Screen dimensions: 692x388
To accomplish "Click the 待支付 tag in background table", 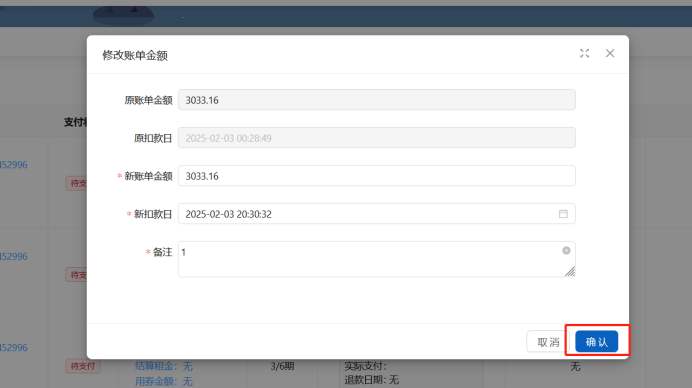I will pyautogui.click(x=83, y=366).
